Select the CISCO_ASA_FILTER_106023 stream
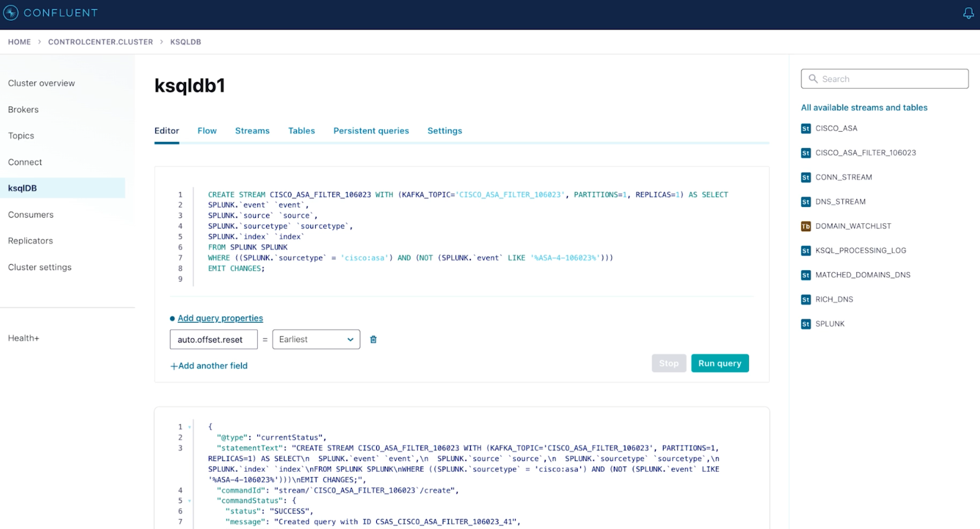980x529 pixels. [x=866, y=153]
